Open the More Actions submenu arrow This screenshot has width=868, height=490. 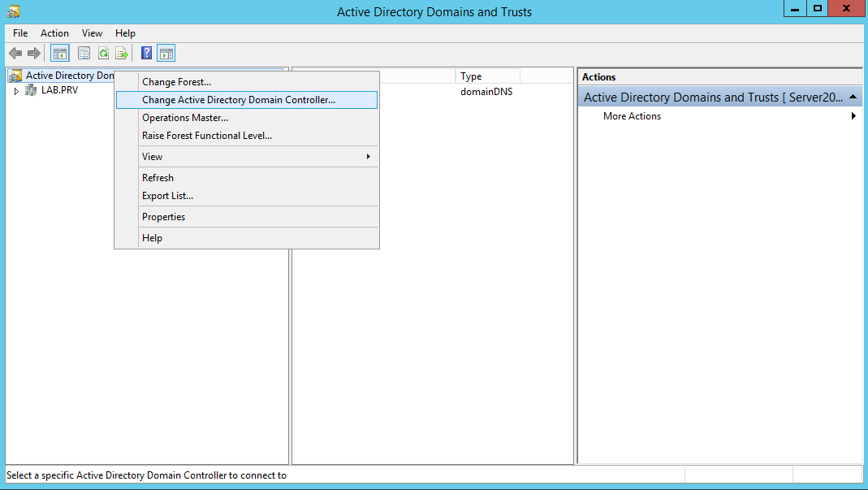click(x=853, y=116)
